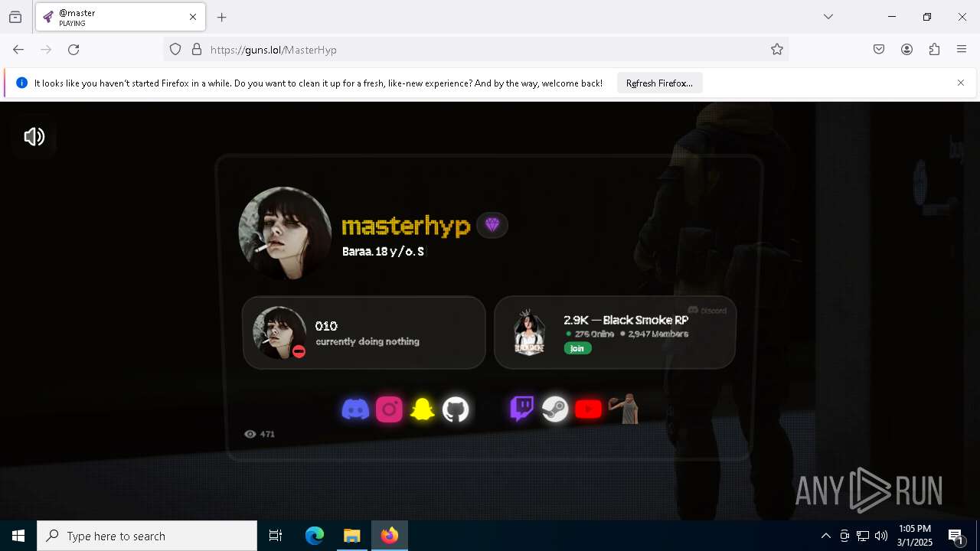Launch Microsoft Edge from the taskbar

pos(315,536)
